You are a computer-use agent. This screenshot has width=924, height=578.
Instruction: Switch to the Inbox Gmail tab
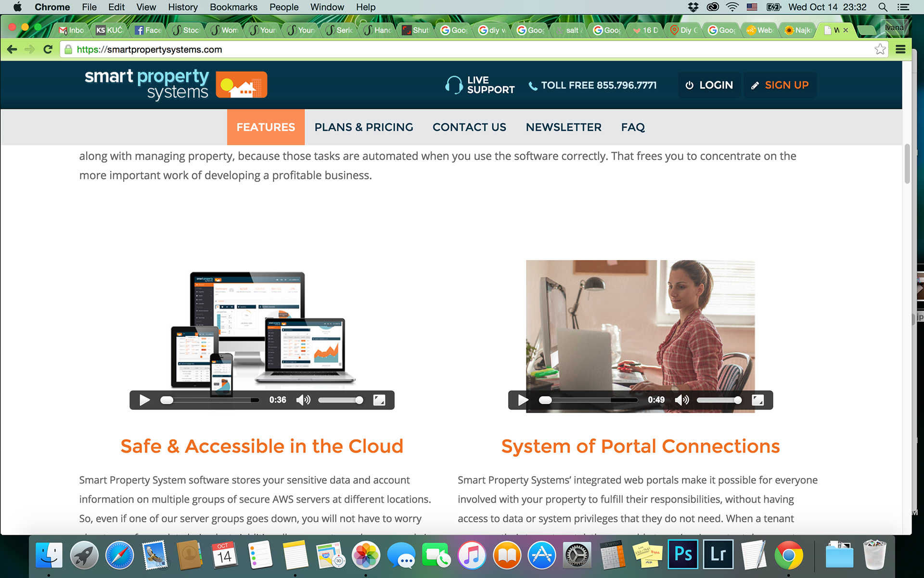(x=71, y=30)
